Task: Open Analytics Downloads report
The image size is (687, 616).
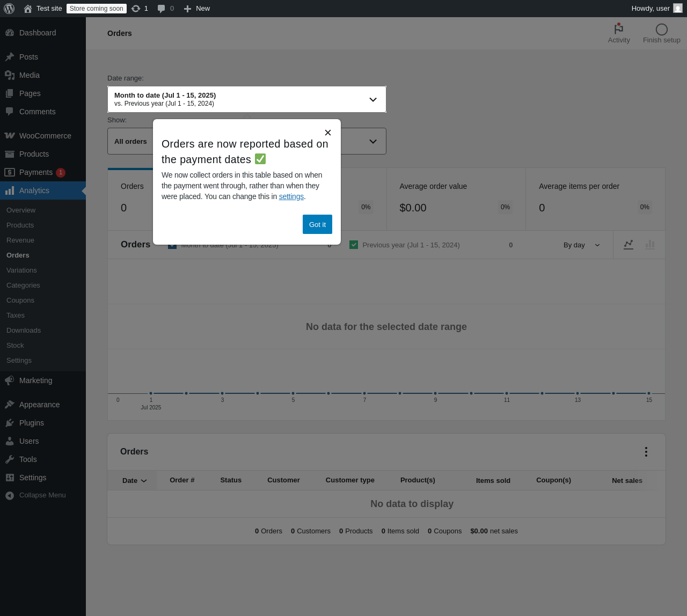Action: point(24,331)
